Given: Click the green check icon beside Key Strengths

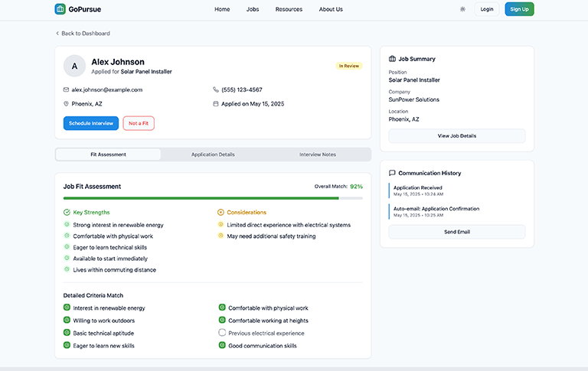Looking at the screenshot, I should tap(67, 213).
